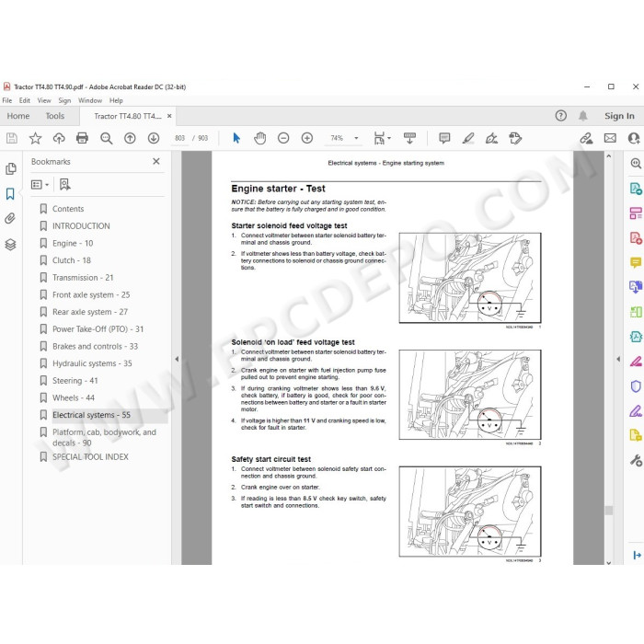Screen dimensions: 644x644
Task: Open the attachments paperclip panel
Action: click(x=10, y=218)
